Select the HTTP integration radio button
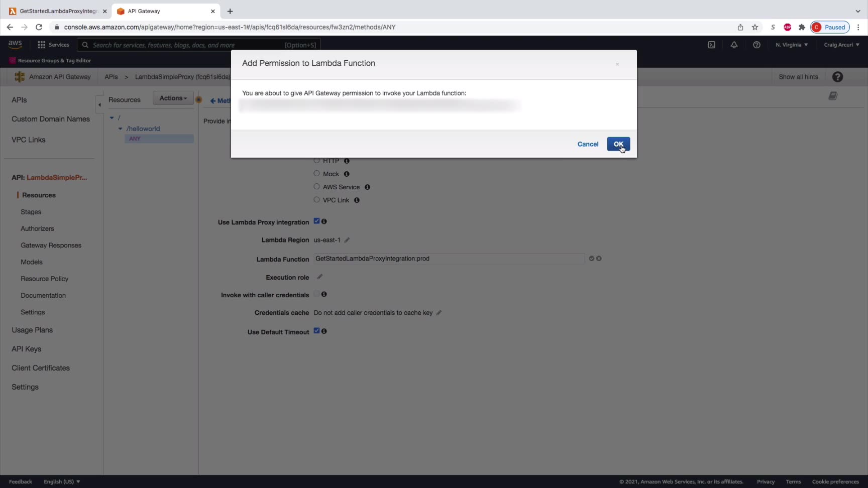 pyautogui.click(x=316, y=161)
